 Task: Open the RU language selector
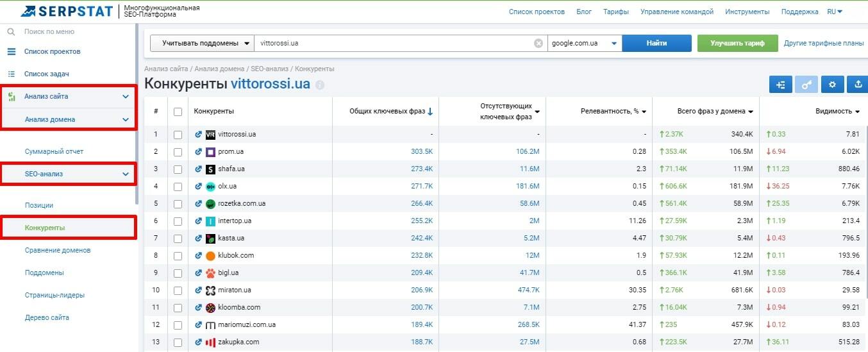(835, 12)
